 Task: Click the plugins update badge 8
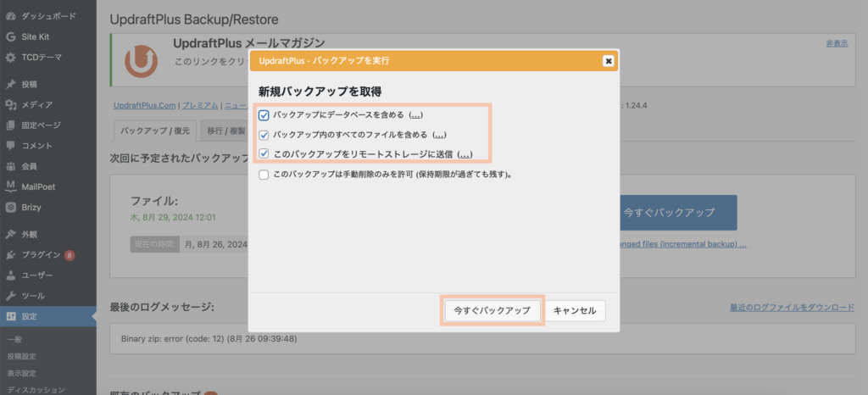tap(70, 255)
